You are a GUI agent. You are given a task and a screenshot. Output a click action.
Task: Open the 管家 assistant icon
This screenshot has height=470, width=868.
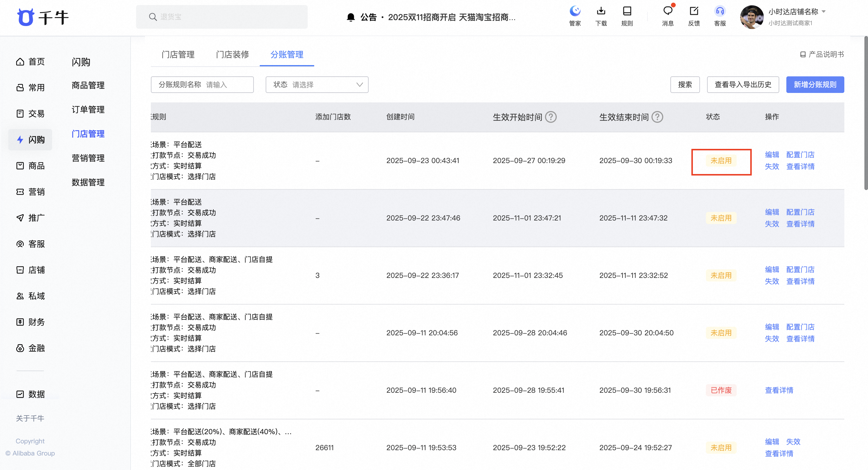point(575,12)
